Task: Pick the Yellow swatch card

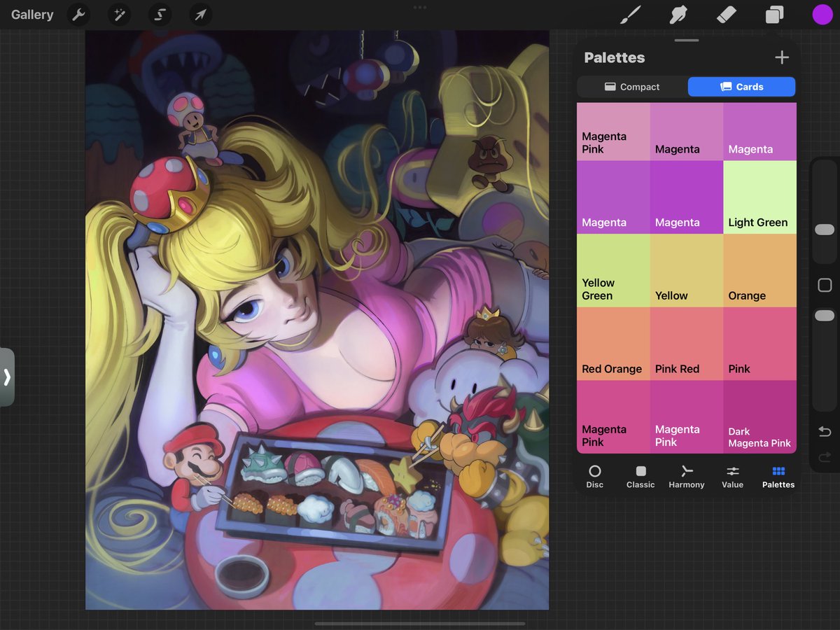Action: coord(687,270)
